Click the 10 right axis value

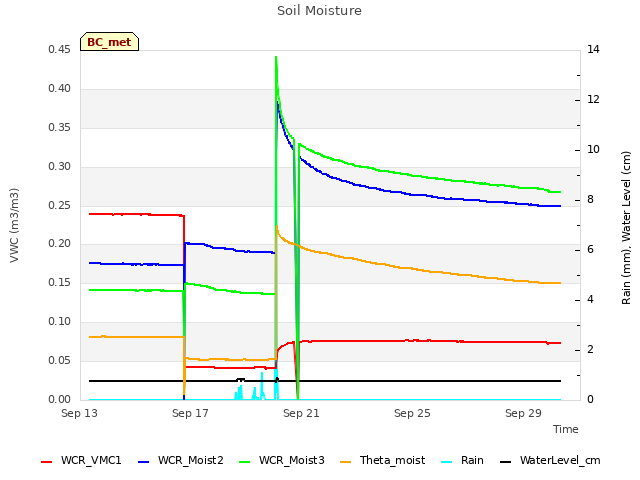click(593, 150)
